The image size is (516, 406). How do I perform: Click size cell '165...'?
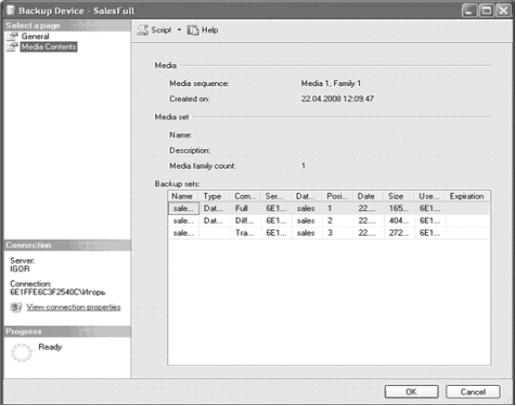(399, 209)
